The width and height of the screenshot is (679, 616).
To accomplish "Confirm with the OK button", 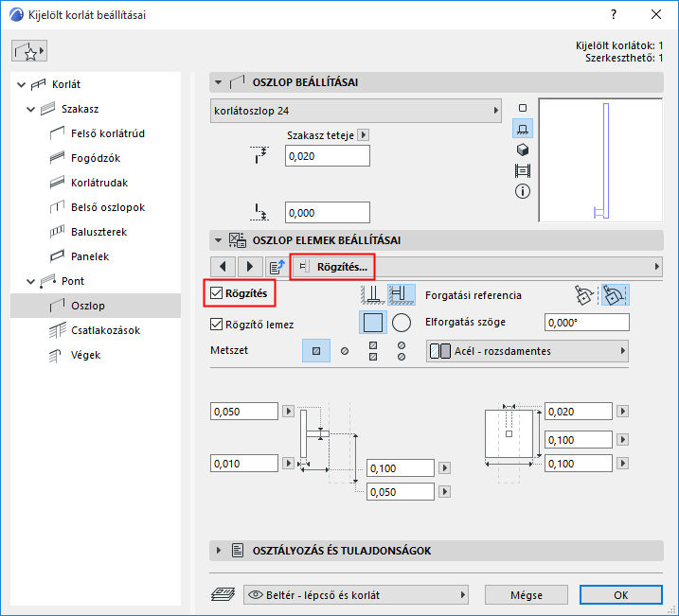I will (620, 595).
